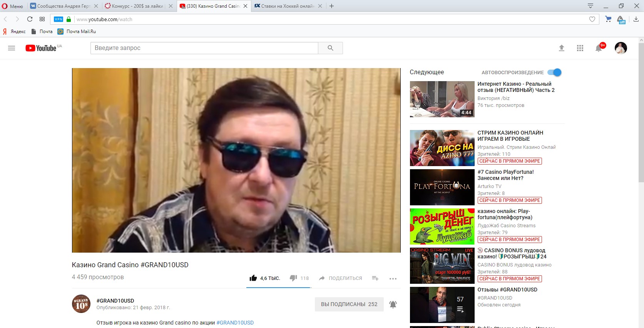Screen dimensions: 644x328
Task: Click the upload video icon
Action: click(562, 48)
